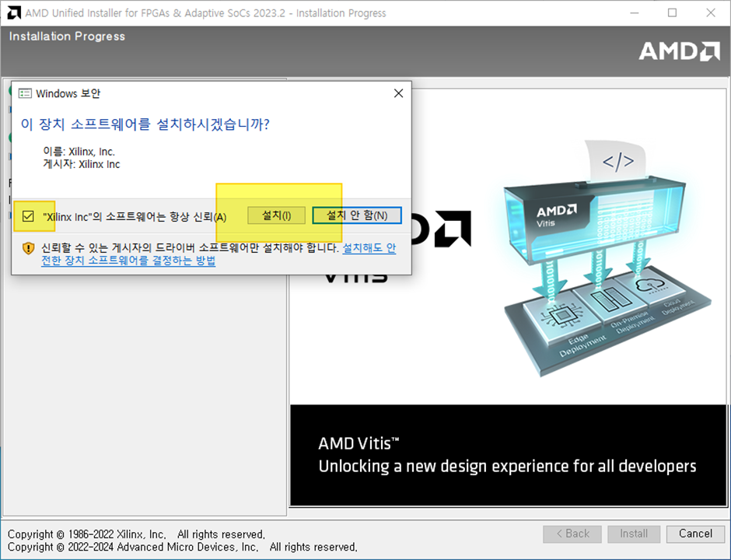This screenshot has height=560, width=731.
Task: Click the 'Installation Progress' header text
Action: click(x=67, y=37)
